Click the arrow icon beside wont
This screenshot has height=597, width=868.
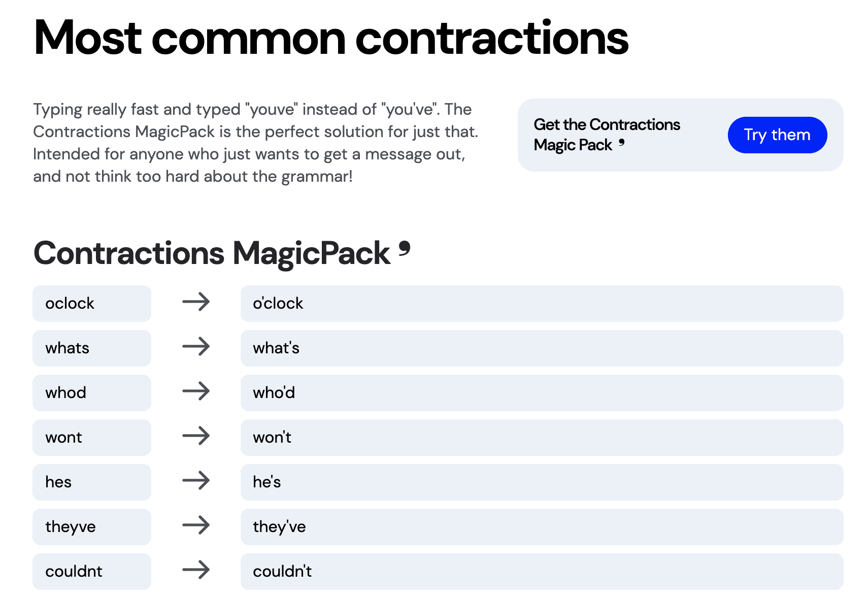196,436
